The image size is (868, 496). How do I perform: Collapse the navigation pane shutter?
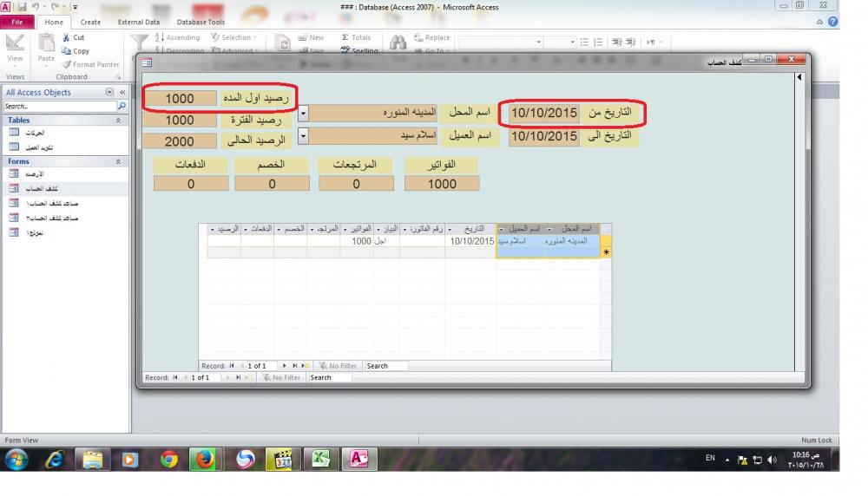click(122, 92)
